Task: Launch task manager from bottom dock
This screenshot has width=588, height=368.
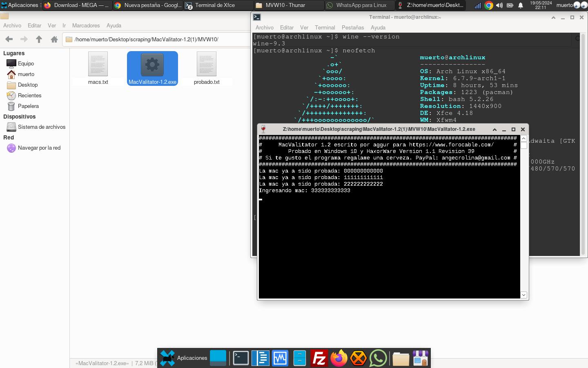Action: coord(280,358)
